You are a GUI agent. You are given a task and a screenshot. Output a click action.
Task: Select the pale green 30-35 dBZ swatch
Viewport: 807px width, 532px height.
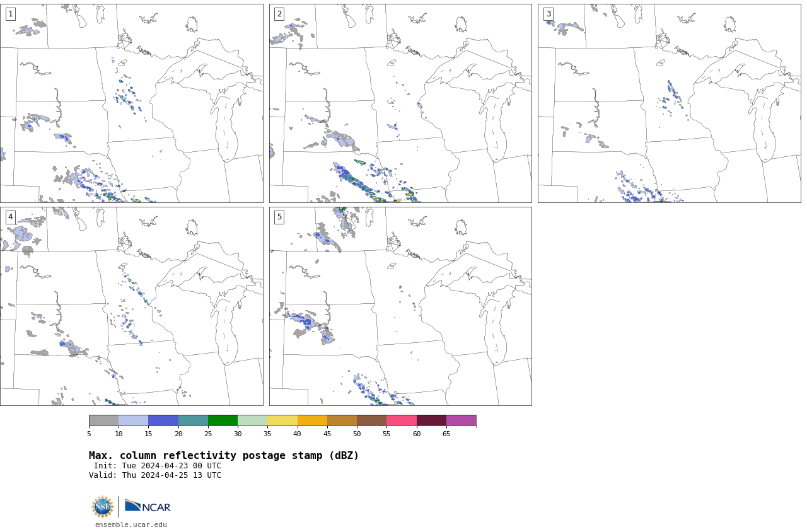tap(252, 420)
